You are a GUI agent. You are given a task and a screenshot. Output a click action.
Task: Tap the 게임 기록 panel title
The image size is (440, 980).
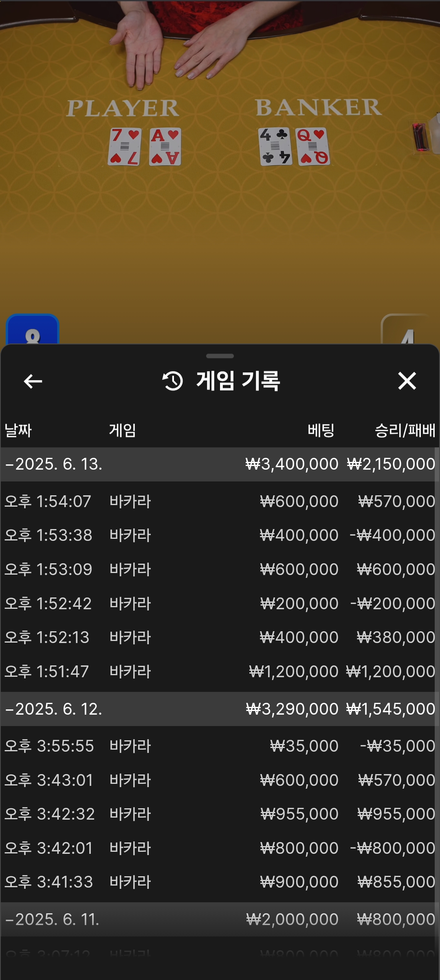coord(238,381)
